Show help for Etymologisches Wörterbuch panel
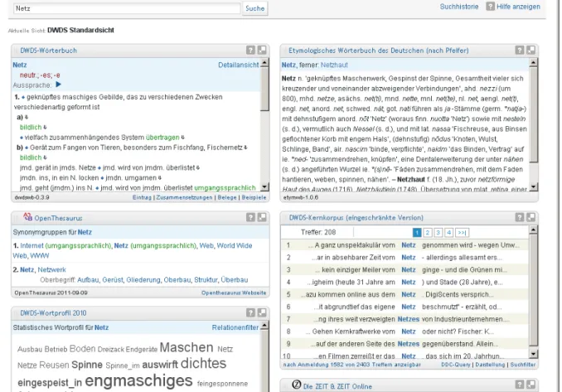562x392 pixels. coord(520,51)
